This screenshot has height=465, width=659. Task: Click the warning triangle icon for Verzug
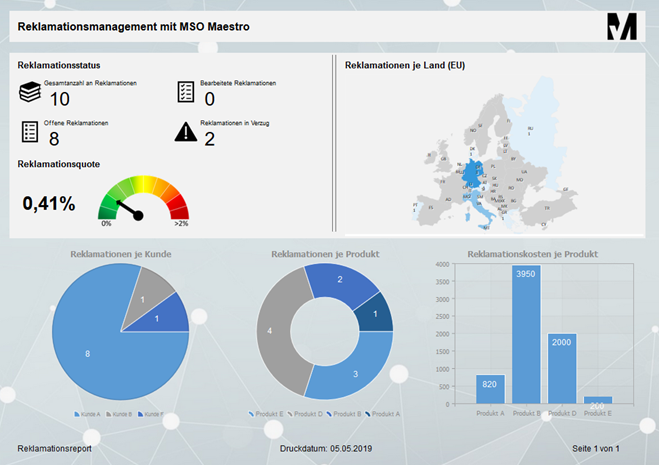[x=186, y=131]
